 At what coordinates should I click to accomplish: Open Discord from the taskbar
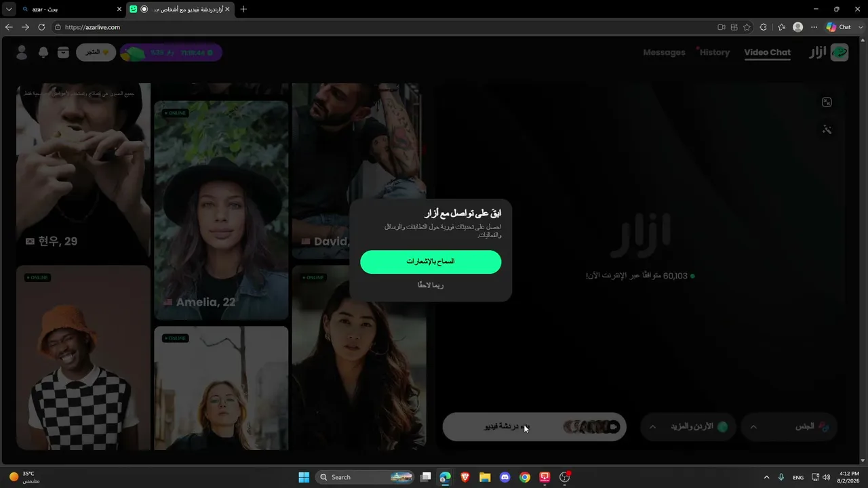pos(505,477)
